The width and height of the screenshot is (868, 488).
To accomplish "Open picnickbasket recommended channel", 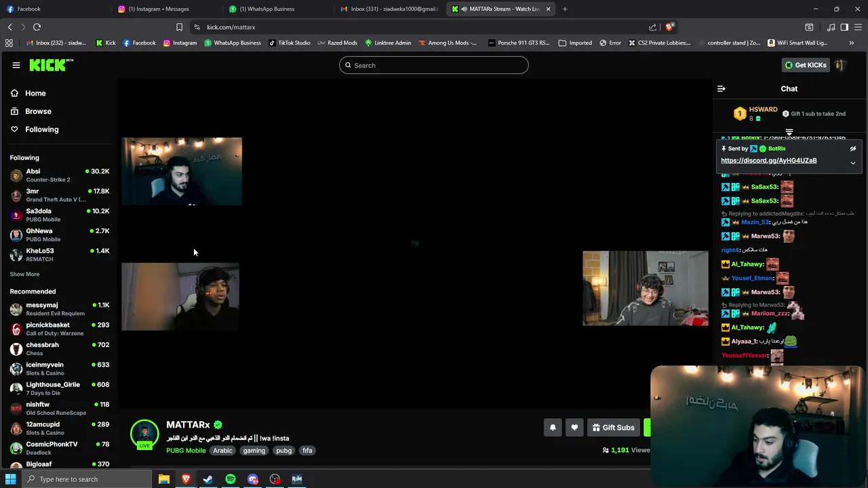I will click(x=60, y=329).
